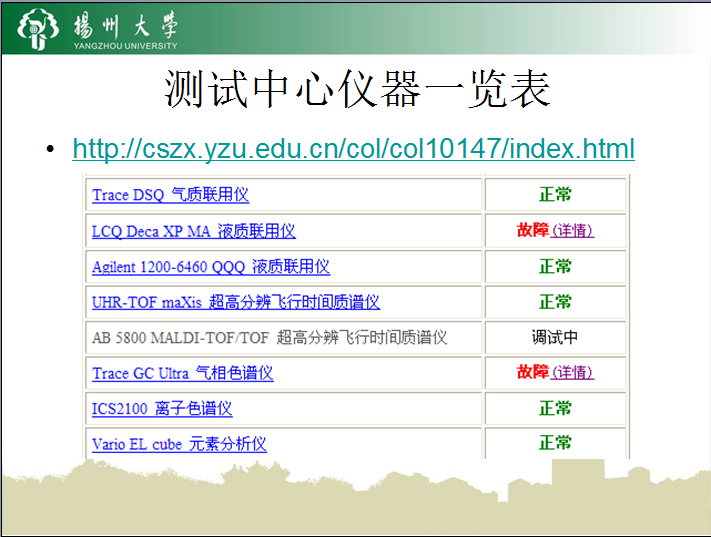
Task: Open ICS2100 离子色谱仪 link
Action: coord(162,409)
